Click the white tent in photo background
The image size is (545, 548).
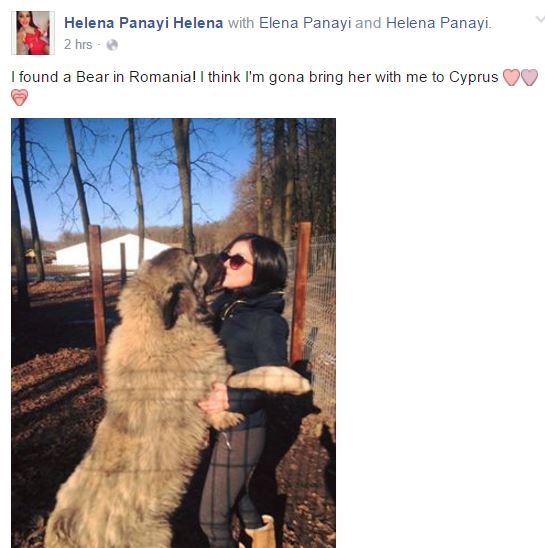(112, 252)
